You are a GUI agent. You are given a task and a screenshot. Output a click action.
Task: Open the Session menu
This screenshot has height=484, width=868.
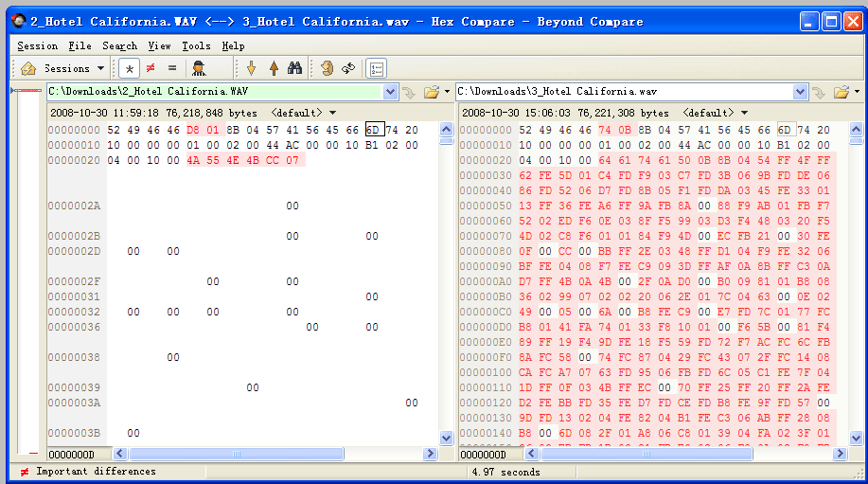click(37, 46)
